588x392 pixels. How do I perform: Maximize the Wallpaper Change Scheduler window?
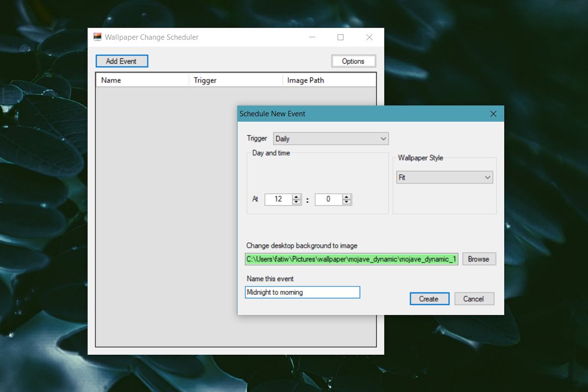[341, 37]
